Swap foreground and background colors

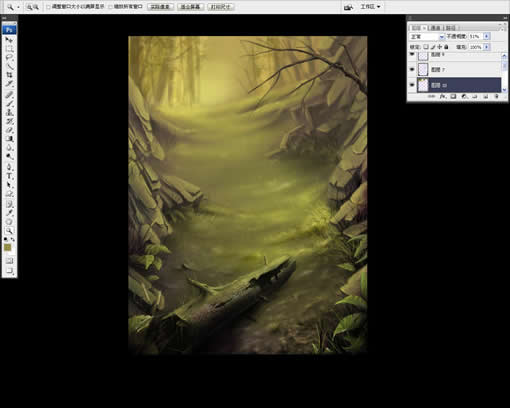(13, 239)
